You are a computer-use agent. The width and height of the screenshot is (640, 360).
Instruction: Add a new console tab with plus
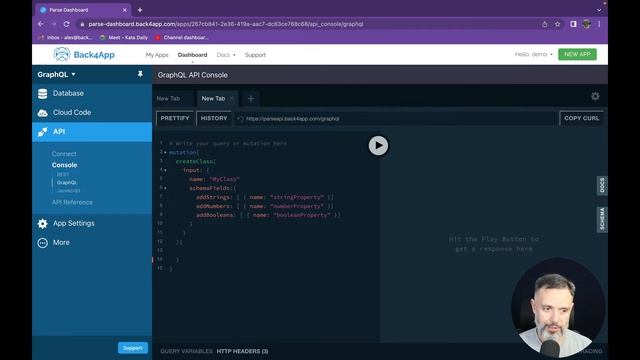[x=251, y=98]
